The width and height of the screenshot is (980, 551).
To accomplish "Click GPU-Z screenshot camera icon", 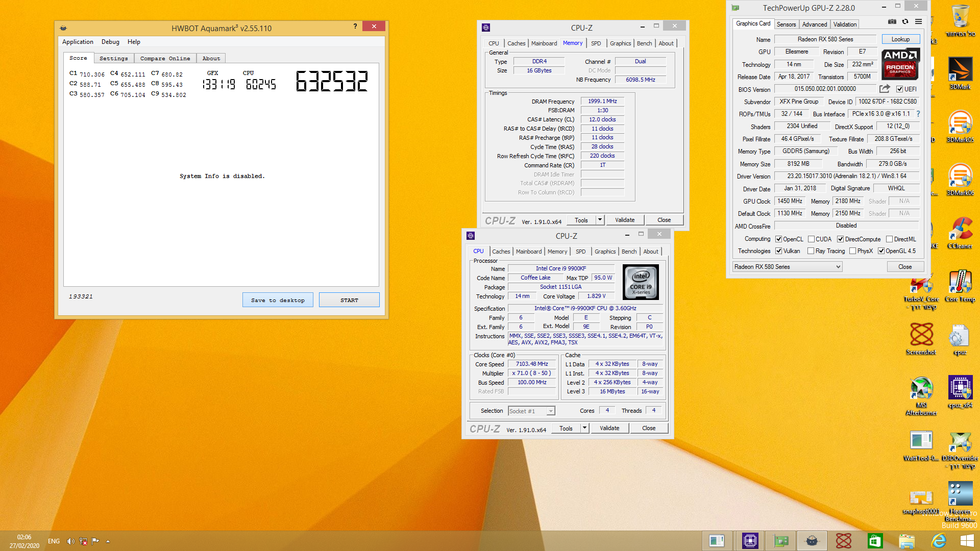I will [892, 21].
